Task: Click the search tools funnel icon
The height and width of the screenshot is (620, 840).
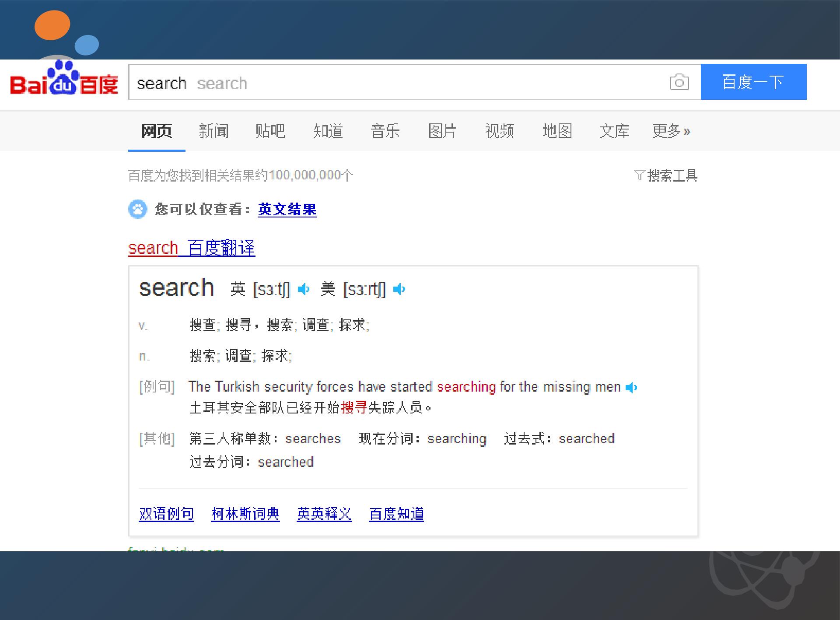Action: [639, 176]
